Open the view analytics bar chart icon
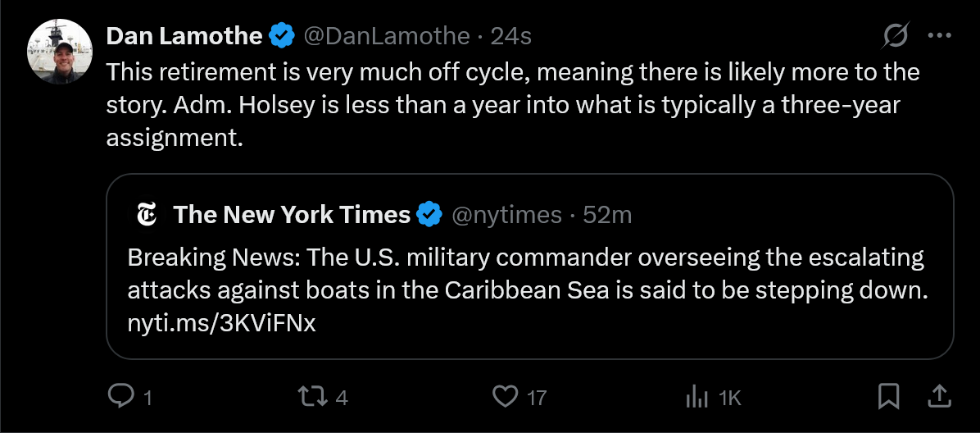Screen dimensions: 980x433 [696, 398]
